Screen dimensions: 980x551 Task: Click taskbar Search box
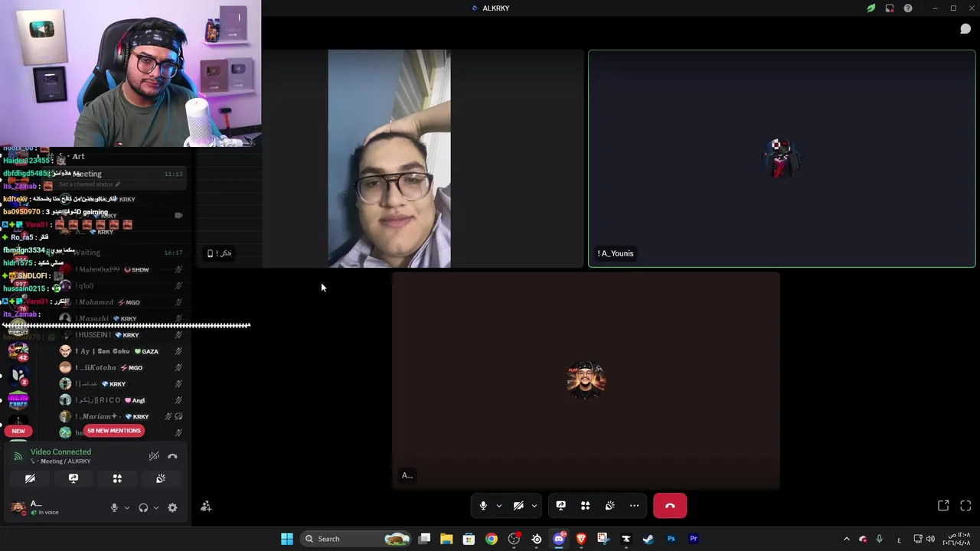tap(357, 539)
